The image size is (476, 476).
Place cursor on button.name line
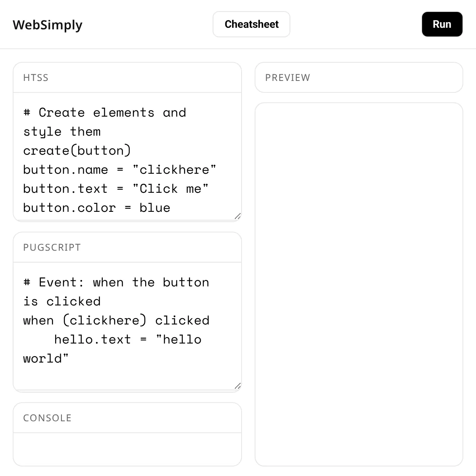120,170
